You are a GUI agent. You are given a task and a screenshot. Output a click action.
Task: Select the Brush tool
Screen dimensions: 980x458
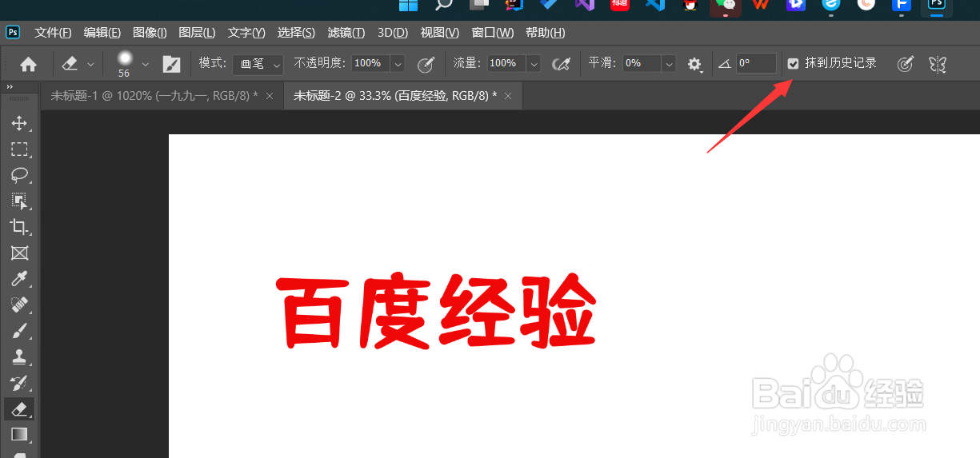(x=19, y=331)
